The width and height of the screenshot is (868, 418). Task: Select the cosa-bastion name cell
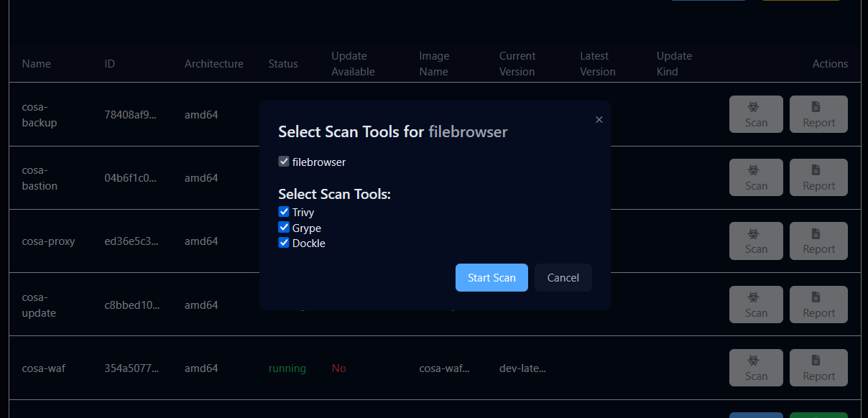click(40, 178)
